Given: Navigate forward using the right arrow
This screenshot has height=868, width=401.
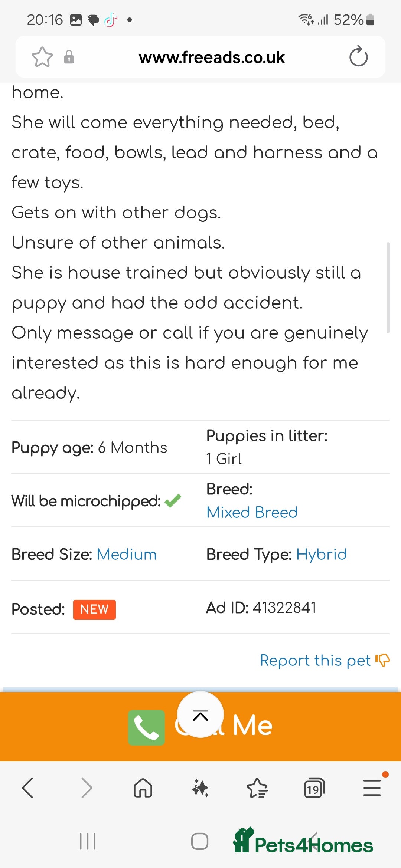Looking at the screenshot, I should pyautogui.click(x=86, y=788).
